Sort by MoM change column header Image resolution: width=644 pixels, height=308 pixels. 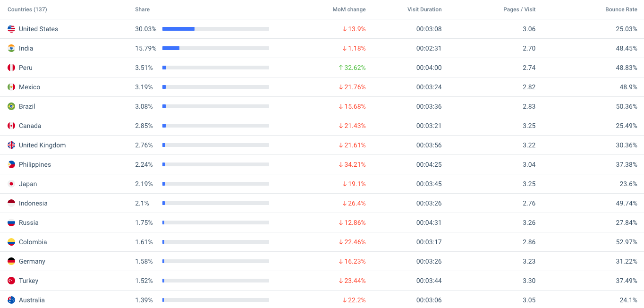pos(349,9)
